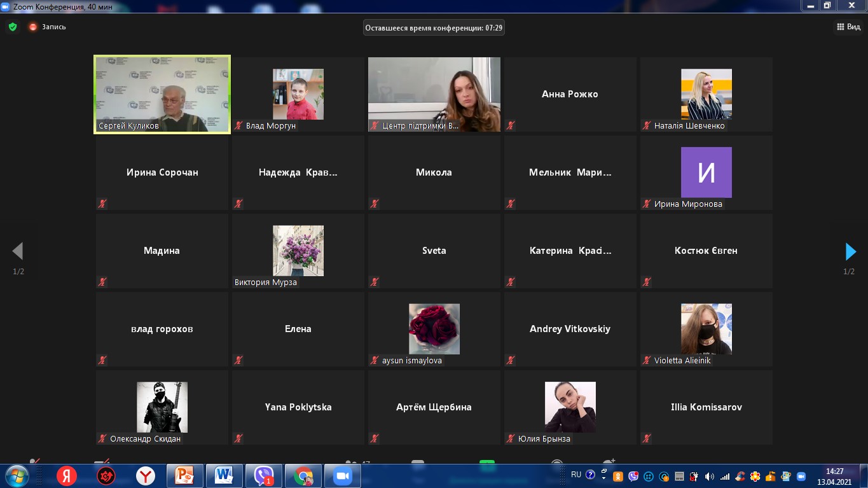Click the green encryption shield icon
The image size is (868, 488).
click(12, 27)
